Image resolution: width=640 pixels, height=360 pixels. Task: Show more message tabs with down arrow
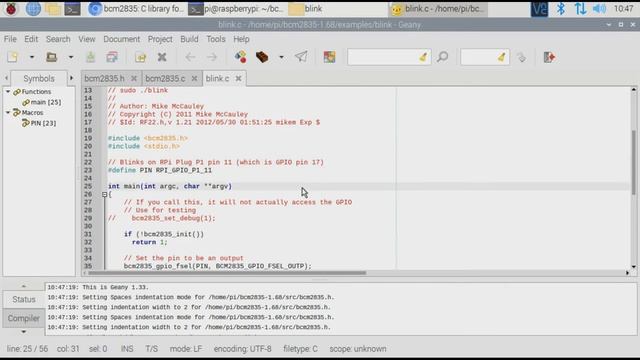tap(23, 332)
